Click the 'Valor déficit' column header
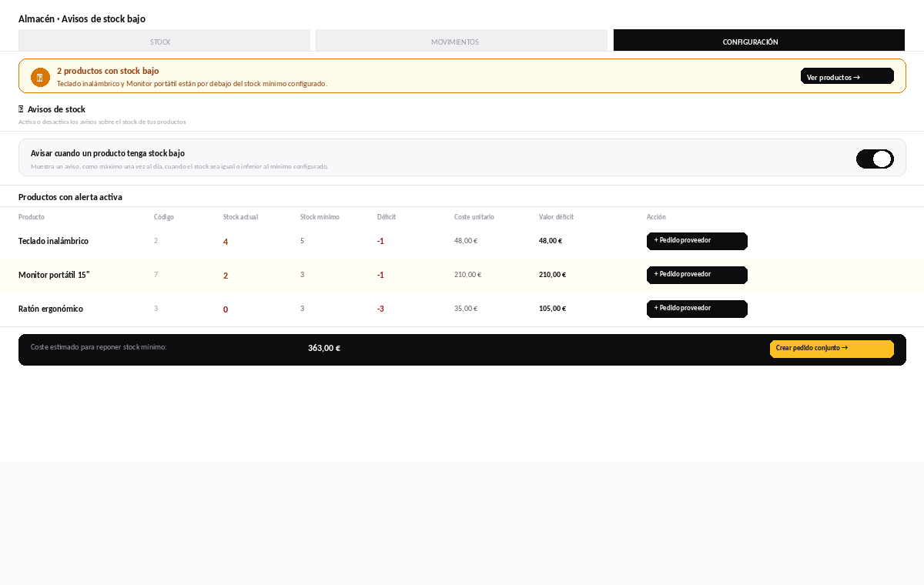 pyautogui.click(x=556, y=217)
